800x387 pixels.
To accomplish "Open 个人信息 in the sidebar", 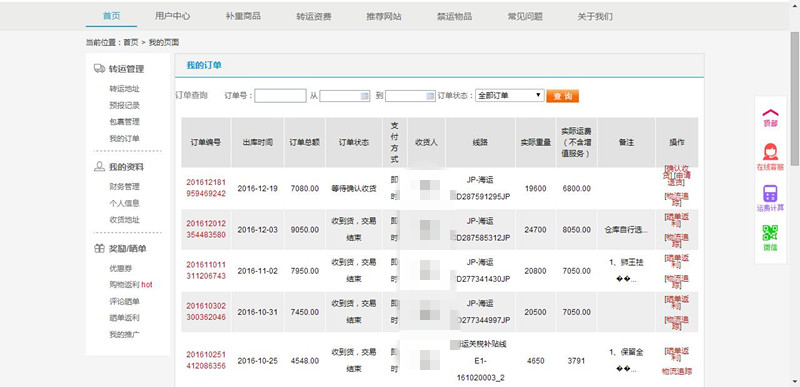I will pyautogui.click(x=124, y=203).
